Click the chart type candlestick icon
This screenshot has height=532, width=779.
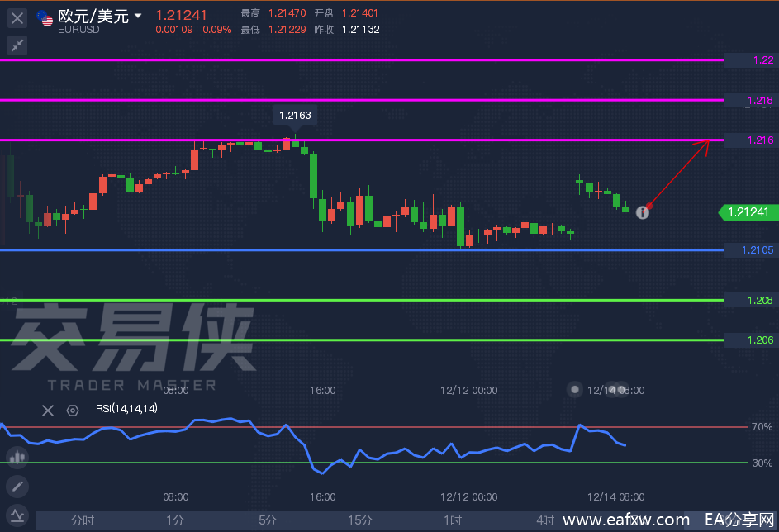click(17, 457)
